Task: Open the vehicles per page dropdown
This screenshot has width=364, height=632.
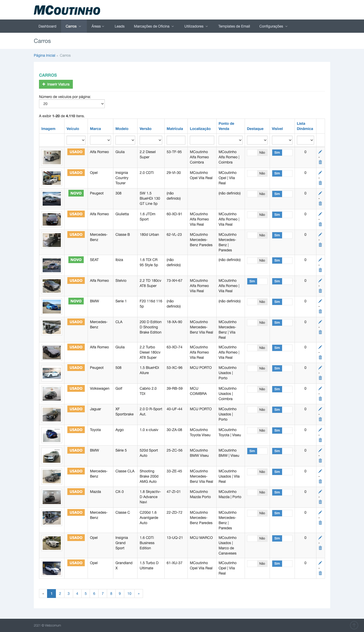Action: coord(72,104)
